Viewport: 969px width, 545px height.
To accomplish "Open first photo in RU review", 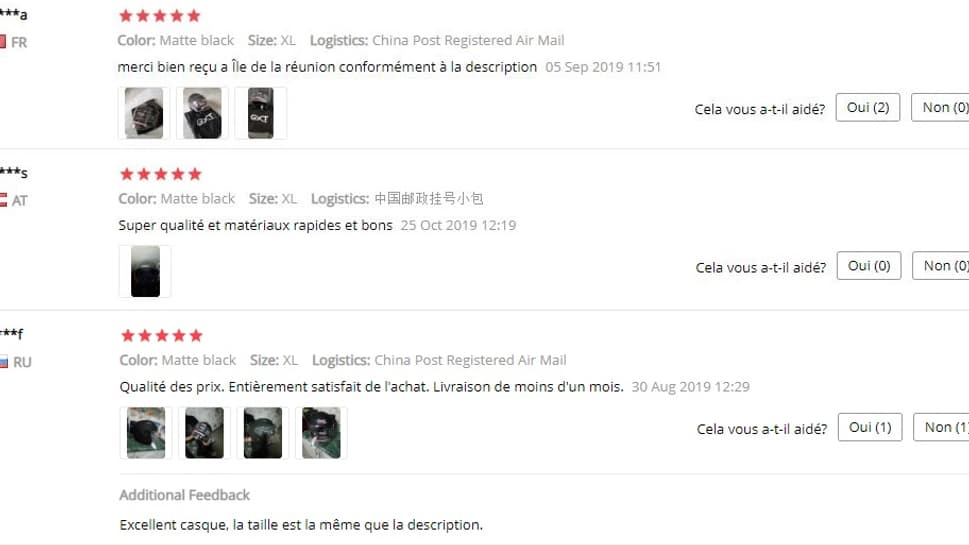I will pos(146,433).
